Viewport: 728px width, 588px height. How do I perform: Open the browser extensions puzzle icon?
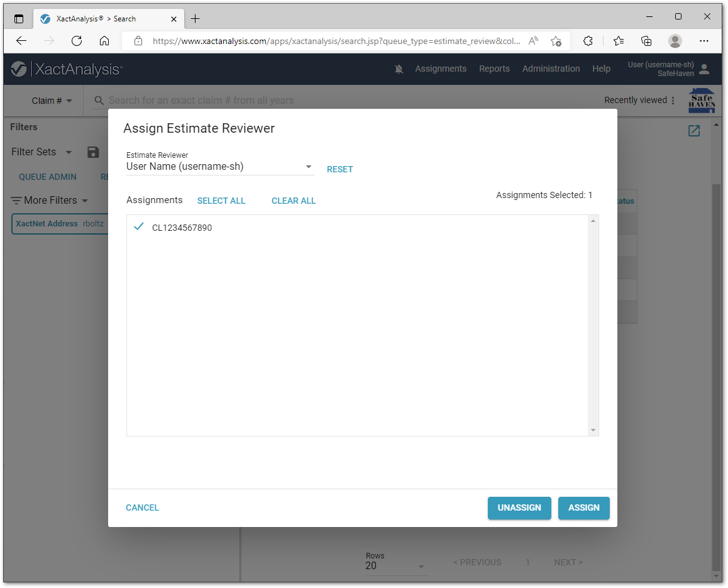(x=588, y=41)
